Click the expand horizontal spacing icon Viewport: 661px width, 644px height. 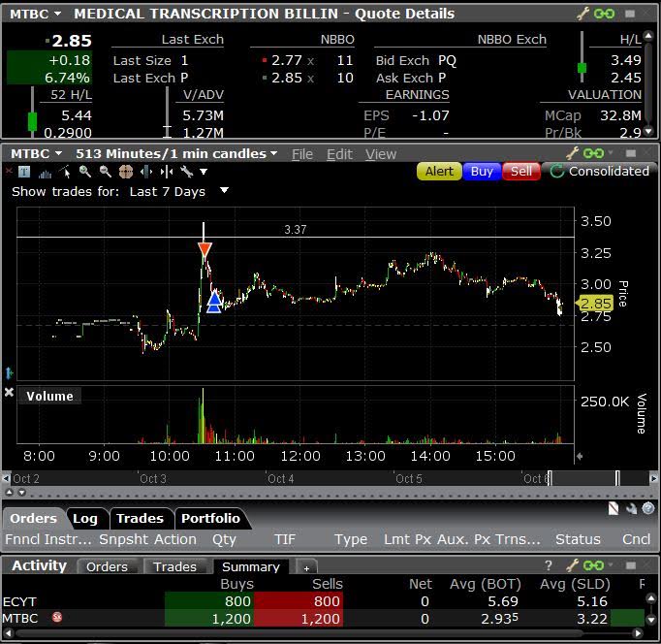(x=146, y=172)
